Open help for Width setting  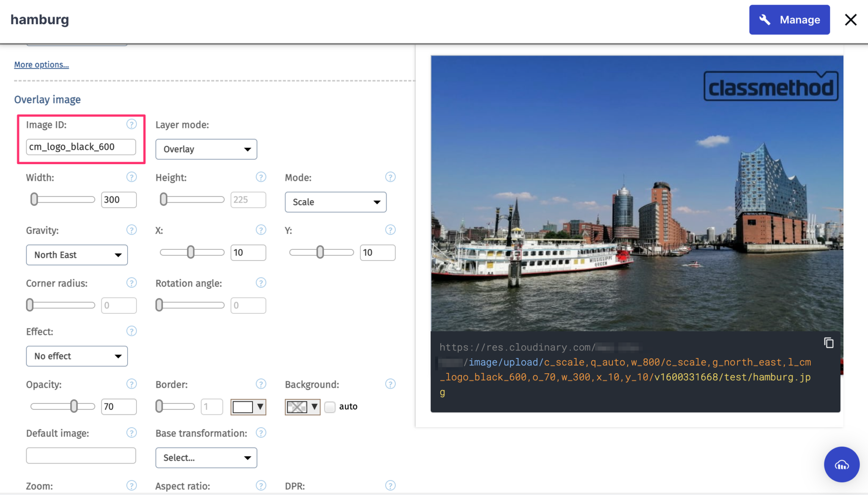click(x=131, y=177)
